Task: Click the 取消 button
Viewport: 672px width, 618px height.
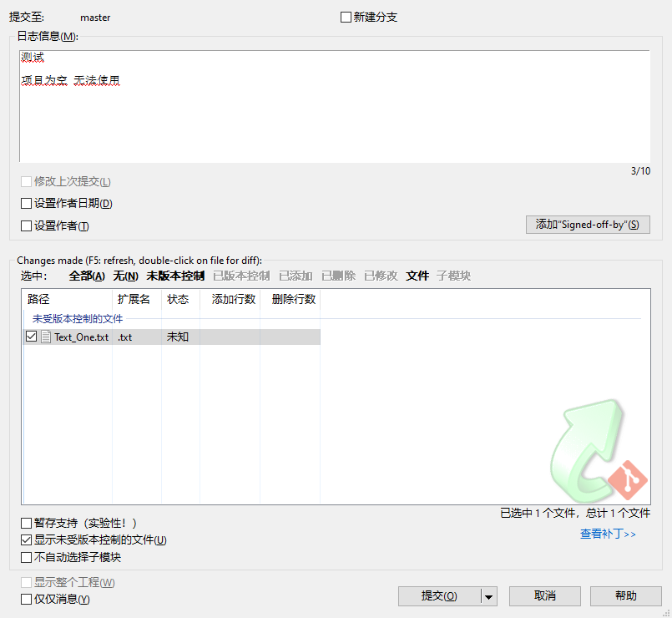Action: [x=544, y=595]
